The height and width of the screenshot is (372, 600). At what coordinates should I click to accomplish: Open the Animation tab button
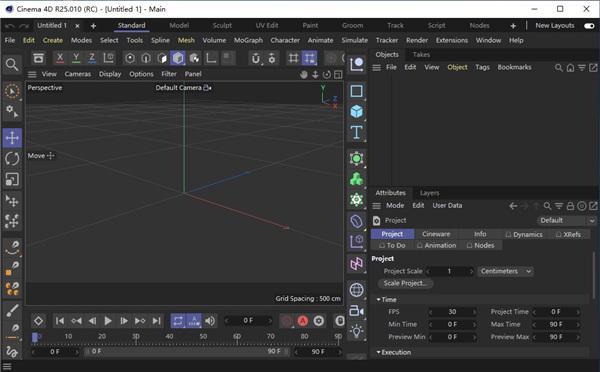click(436, 245)
